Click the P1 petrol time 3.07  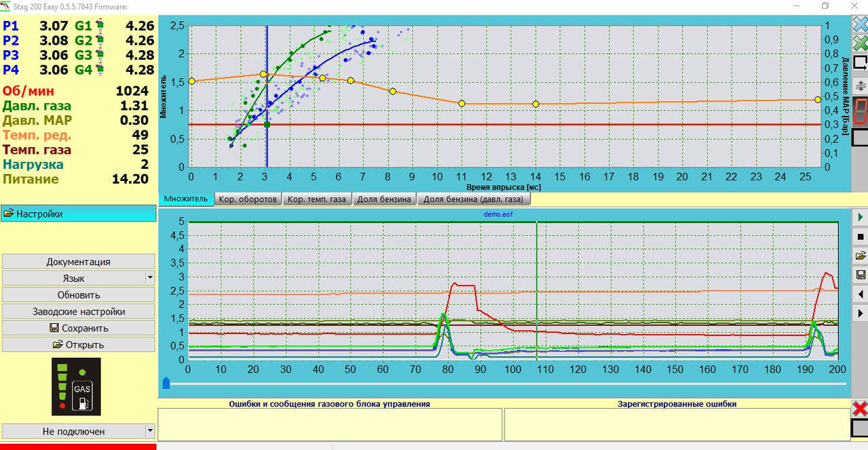pos(55,26)
